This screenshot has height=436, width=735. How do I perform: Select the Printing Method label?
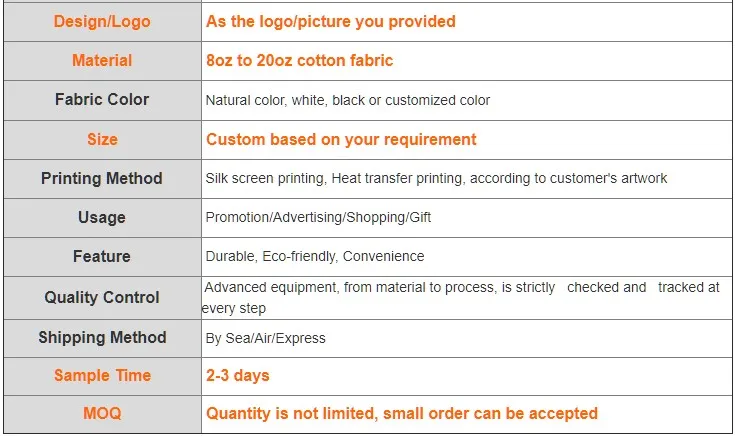click(x=102, y=178)
